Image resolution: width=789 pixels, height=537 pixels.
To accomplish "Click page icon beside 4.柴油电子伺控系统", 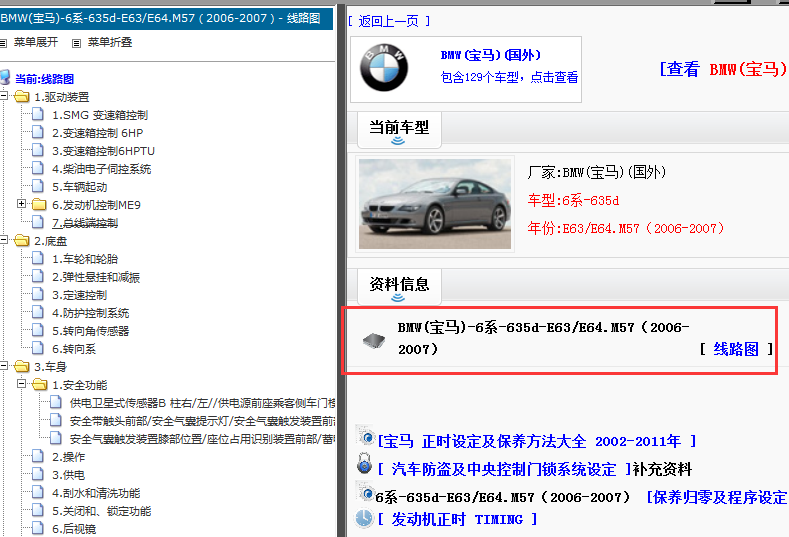I will (38, 168).
